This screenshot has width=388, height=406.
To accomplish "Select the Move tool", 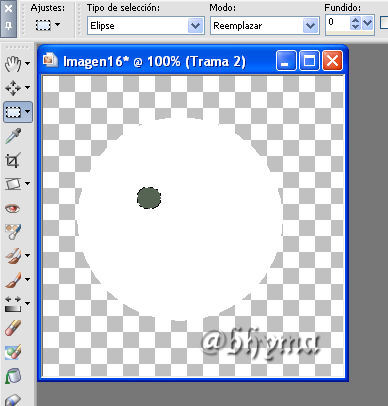I will [13, 88].
